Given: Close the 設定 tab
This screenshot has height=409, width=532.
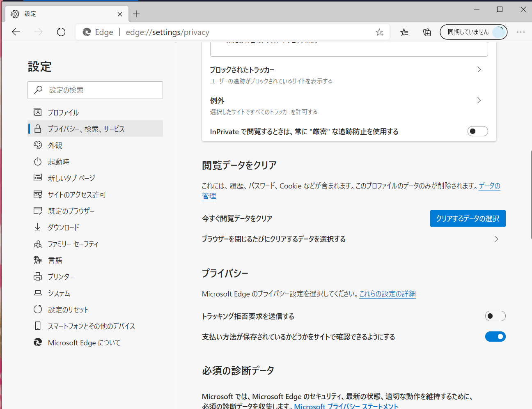Looking at the screenshot, I should tap(120, 14).
